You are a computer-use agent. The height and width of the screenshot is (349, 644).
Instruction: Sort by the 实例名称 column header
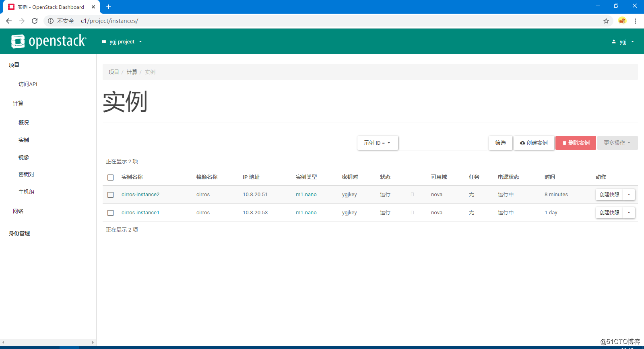coord(132,177)
